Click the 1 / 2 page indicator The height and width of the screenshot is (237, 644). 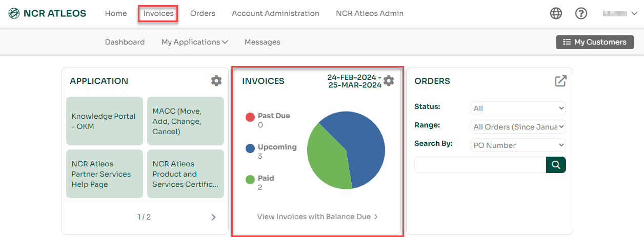tap(144, 217)
